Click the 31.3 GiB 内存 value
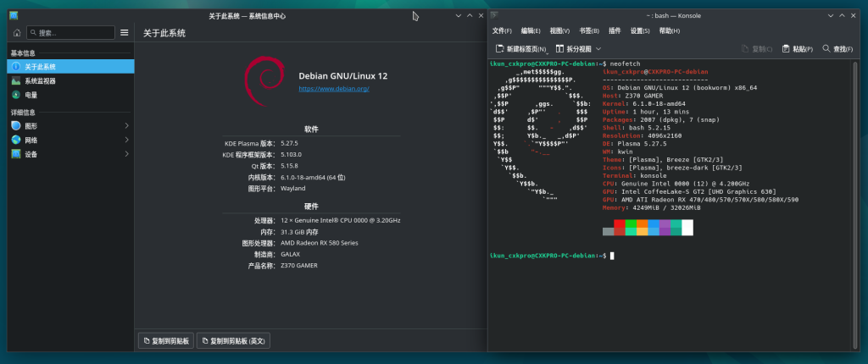868x364 pixels. 299,232
